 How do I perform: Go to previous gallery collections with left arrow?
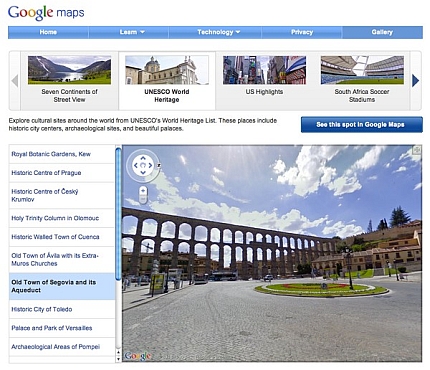point(14,81)
